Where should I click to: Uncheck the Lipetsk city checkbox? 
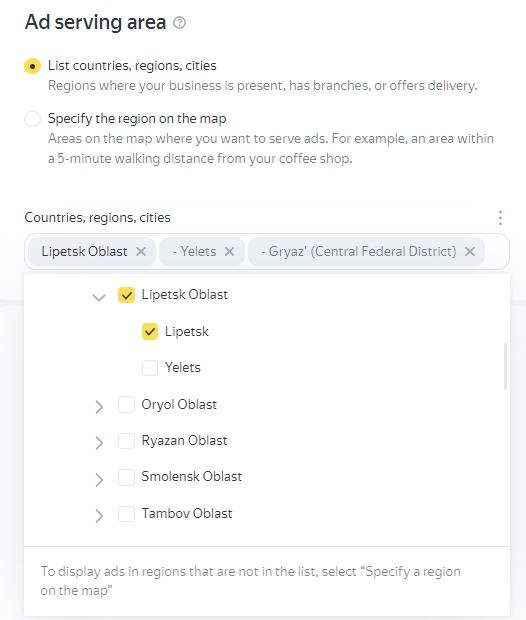point(150,331)
